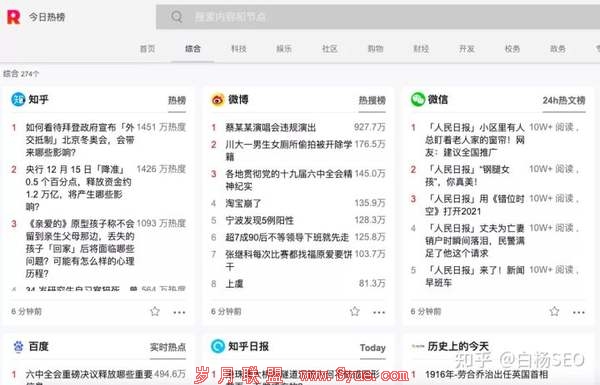Open 微博 item 张继科每次比赛
This screenshot has width=600, height=385.
[x=289, y=260]
